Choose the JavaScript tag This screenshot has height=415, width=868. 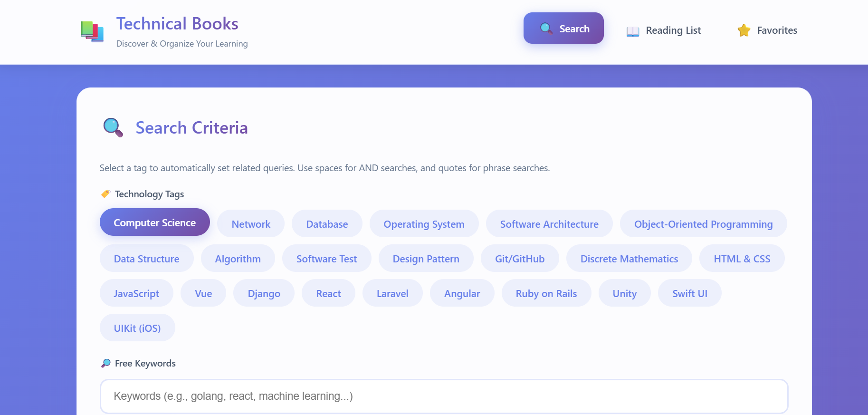(x=136, y=293)
